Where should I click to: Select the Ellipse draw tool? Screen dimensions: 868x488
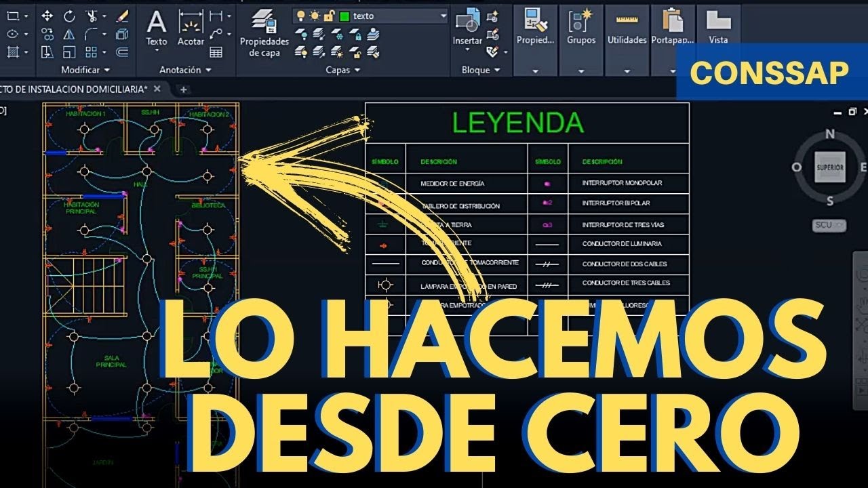(x=12, y=34)
